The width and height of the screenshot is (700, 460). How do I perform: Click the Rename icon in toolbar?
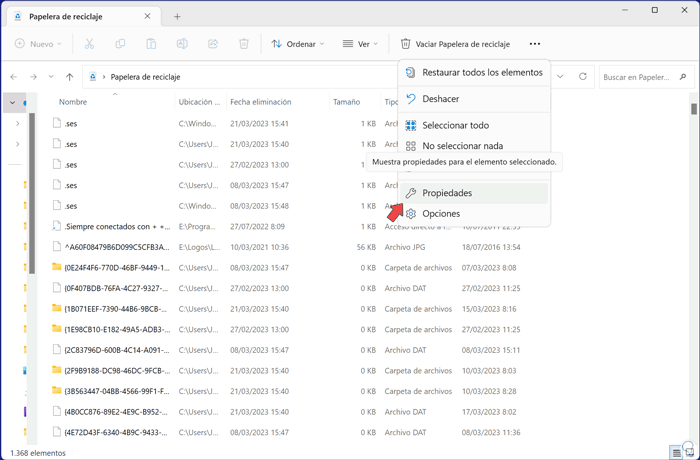(x=182, y=44)
